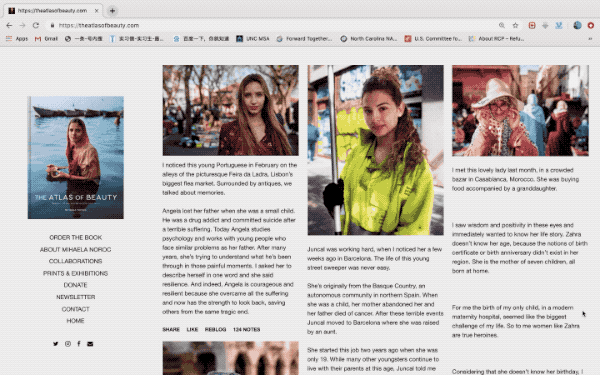Image resolution: width=600 pixels, height=375 pixels.
Task: Click the email envelope icon
Action: (90, 344)
